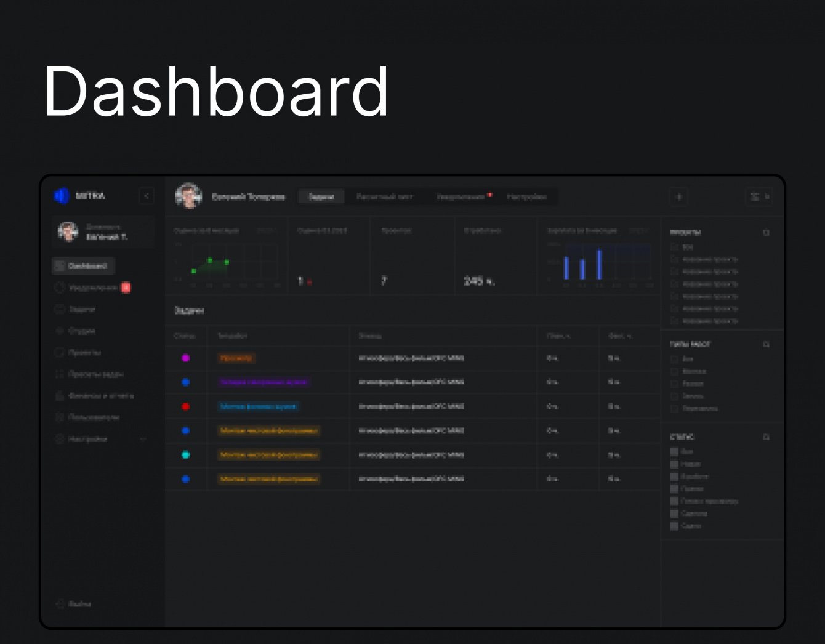The image size is (825, 644).
Task: Open year selector on the blue bar chart card
Action: pyautogui.click(x=638, y=230)
